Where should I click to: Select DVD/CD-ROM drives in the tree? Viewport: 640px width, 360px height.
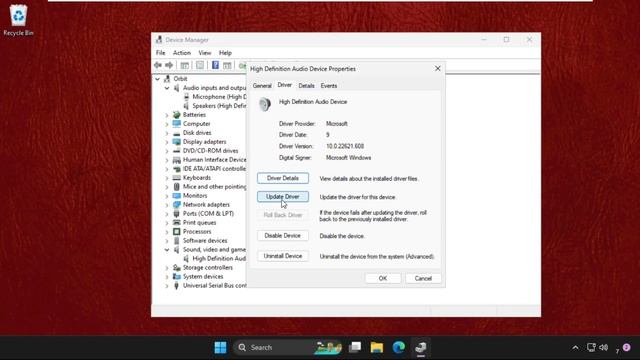pyautogui.click(x=210, y=151)
